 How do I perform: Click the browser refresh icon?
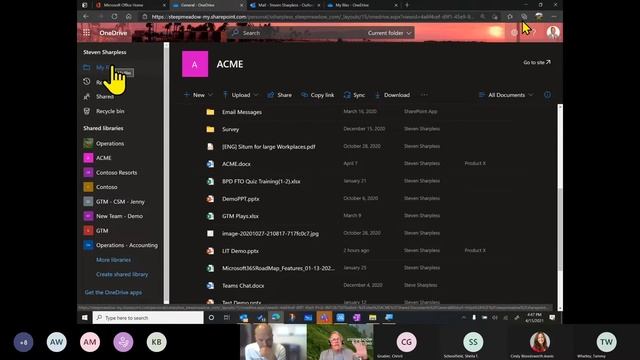coord(114,16)
